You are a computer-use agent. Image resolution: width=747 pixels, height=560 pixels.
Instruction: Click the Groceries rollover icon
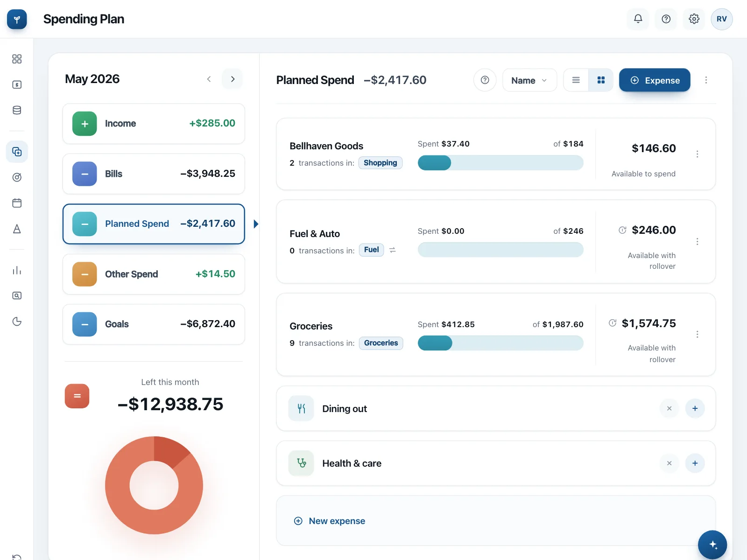(613, 323)
